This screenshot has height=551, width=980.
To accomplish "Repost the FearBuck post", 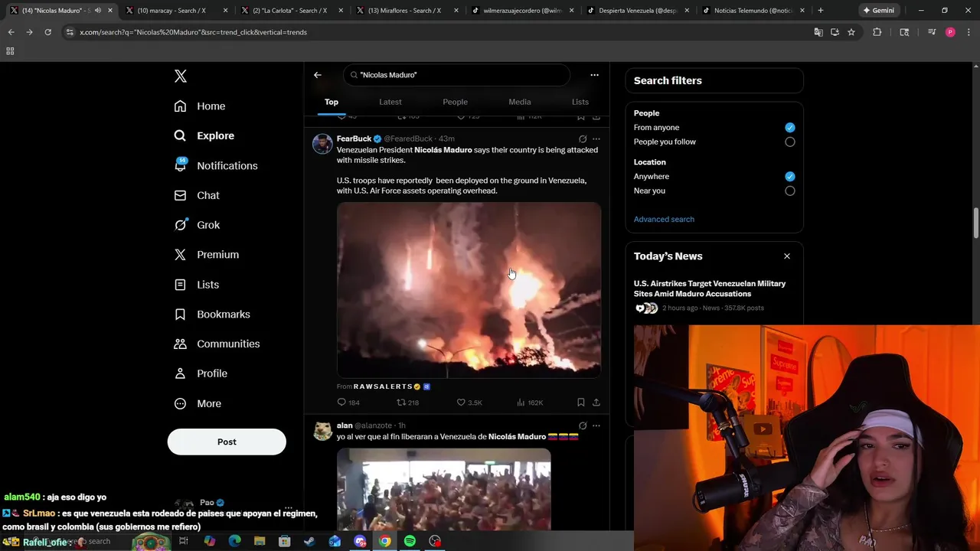I will tap(407, 403).
